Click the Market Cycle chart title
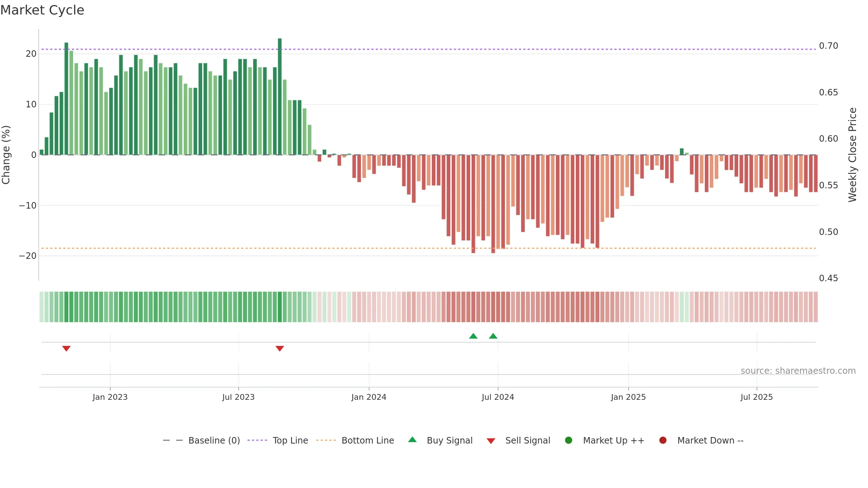 pos(42,10)
